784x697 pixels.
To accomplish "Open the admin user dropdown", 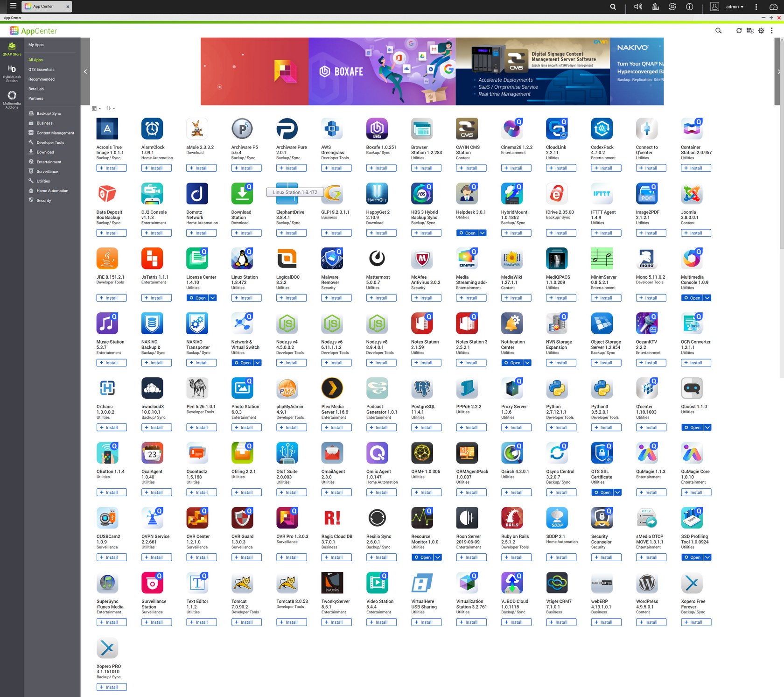I will point(735,7).
